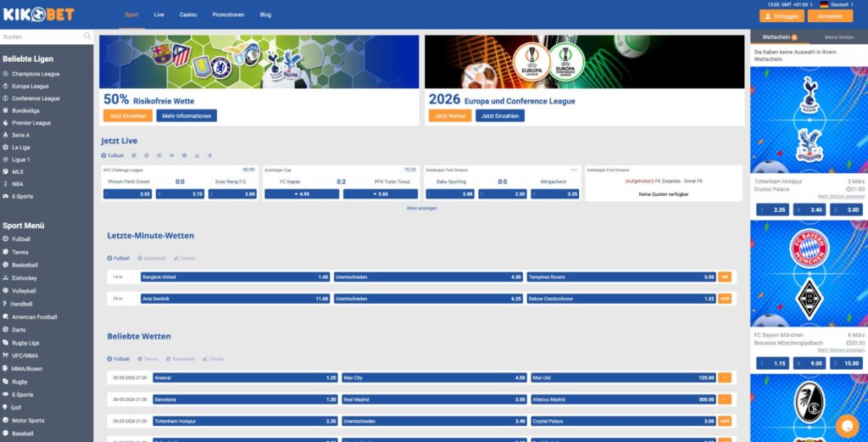The image size is (868, 442).
Task: Select Tennis icon in Sport Menü
Action: (x=6, y=252)
